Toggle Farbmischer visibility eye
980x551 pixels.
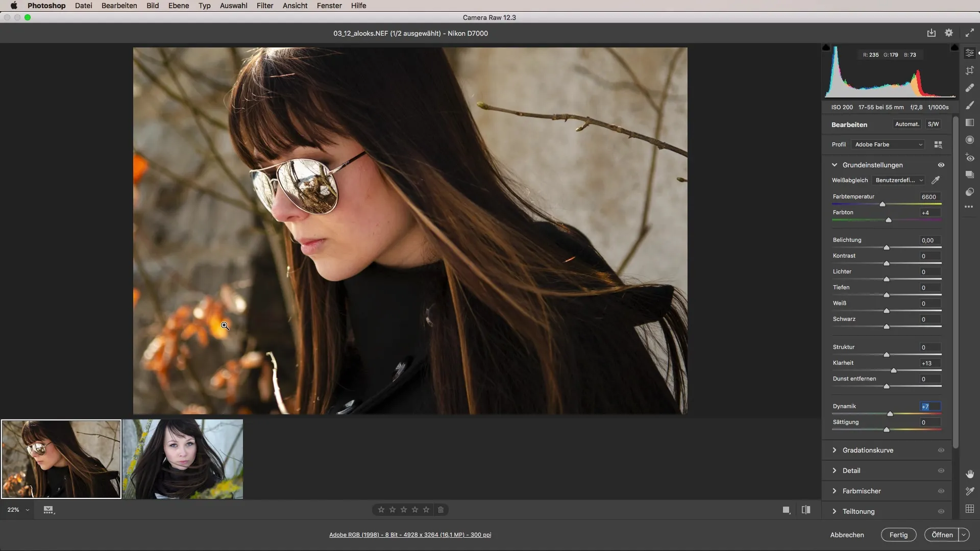941,491
